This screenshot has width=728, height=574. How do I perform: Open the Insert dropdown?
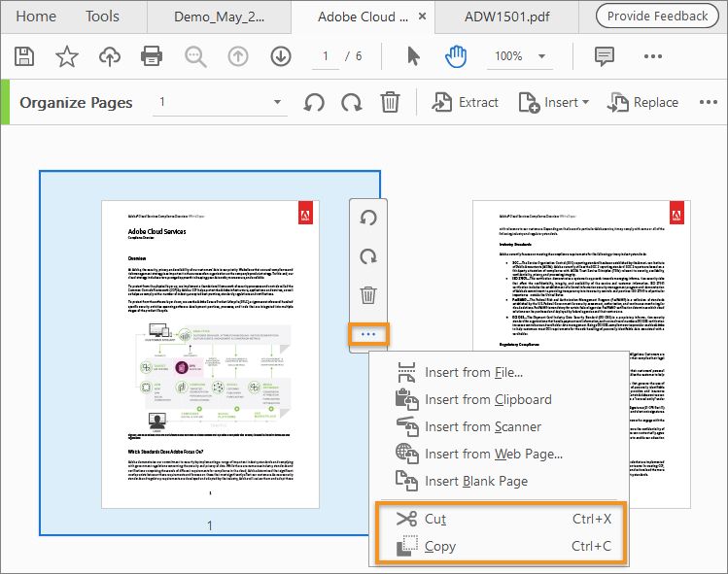554,102
